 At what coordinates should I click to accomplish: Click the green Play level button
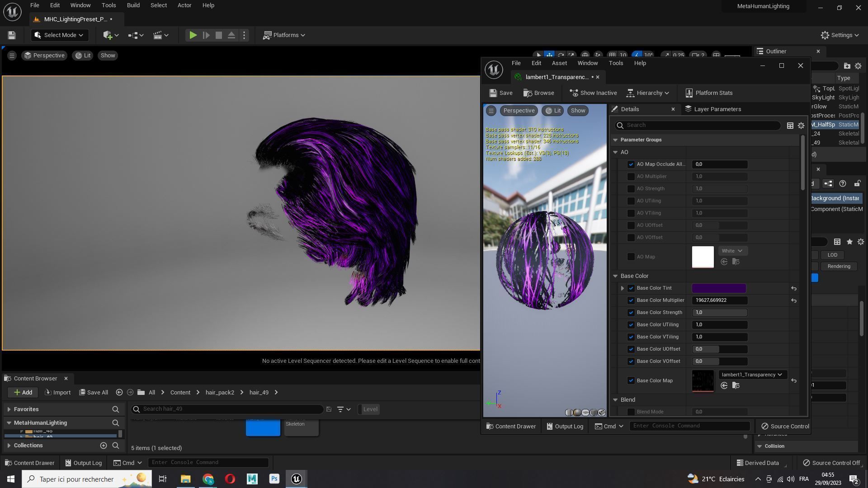193,35
